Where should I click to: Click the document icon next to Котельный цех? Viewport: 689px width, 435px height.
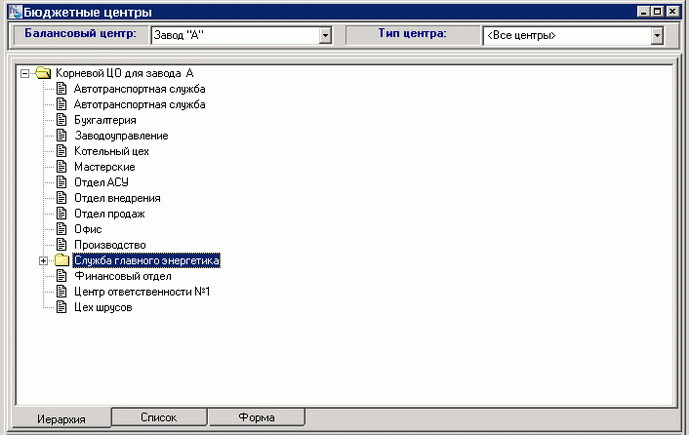pyautogui.click(x=62, y=151)
